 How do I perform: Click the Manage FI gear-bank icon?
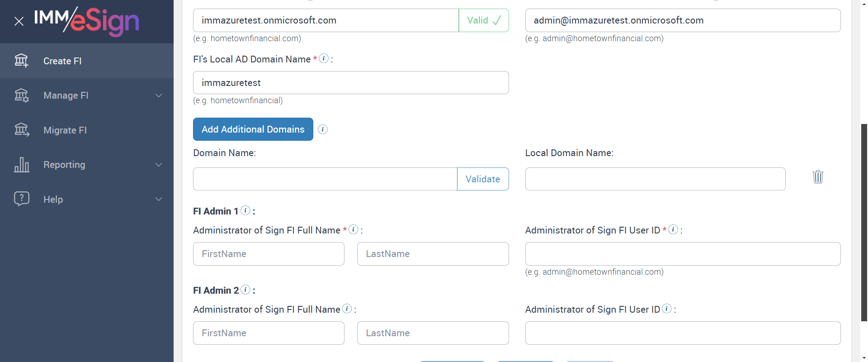[x=21, y=95]
